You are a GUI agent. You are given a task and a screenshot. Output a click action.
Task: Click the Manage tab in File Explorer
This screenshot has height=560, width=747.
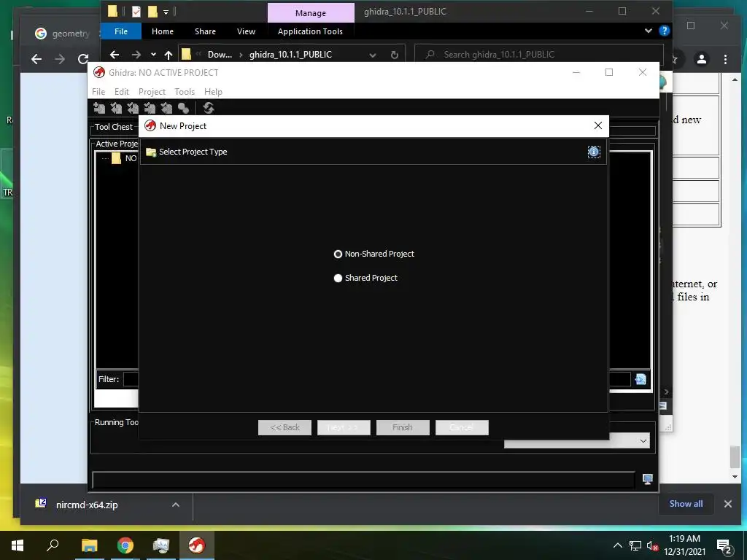(311, 13)
